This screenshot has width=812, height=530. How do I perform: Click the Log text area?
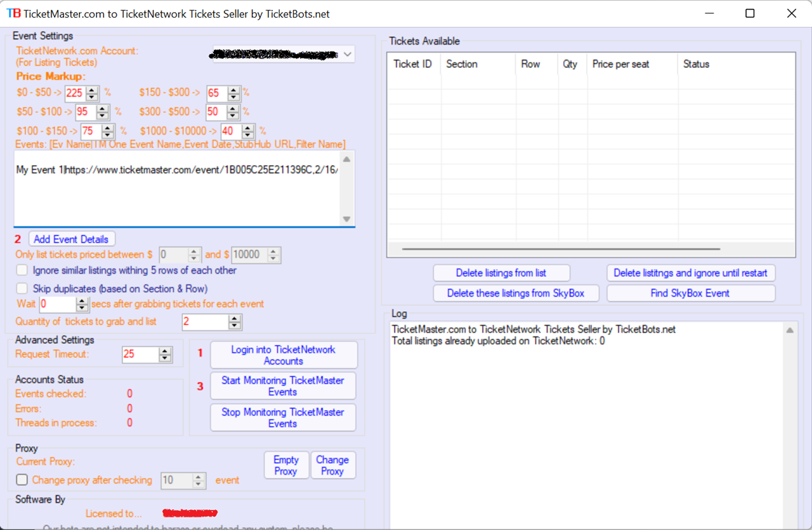tap(586, 425)
